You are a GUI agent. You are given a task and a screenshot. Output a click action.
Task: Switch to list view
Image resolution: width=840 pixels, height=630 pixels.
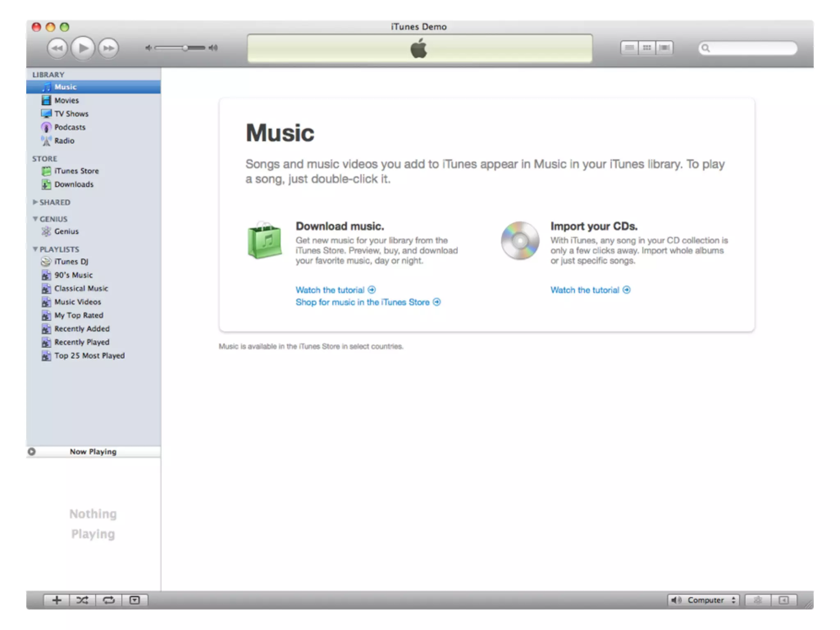pyautogui.click(x=629, y=48)
